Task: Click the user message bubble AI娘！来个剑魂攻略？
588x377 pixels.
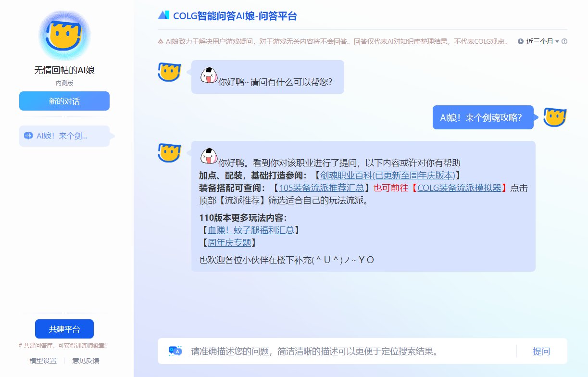Action: pos(483,117)
